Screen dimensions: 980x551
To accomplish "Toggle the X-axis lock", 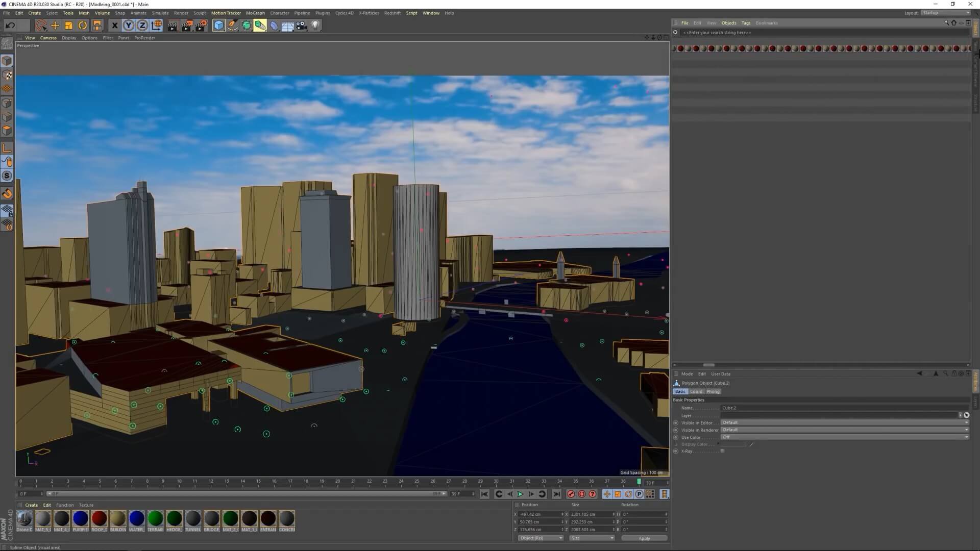I will pyautogui.click(x=115, y=26).
